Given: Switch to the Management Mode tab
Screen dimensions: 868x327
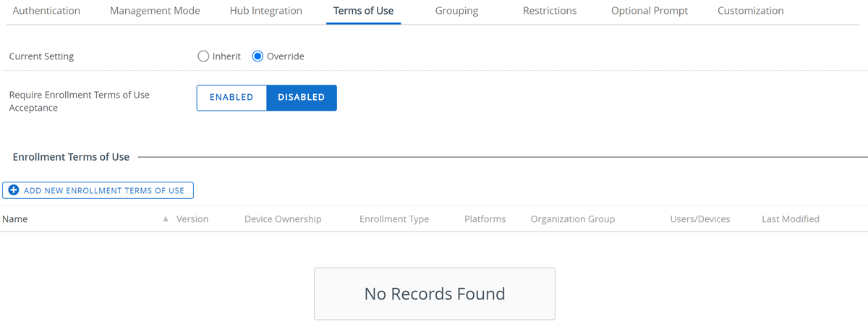Looking at the screenshot, I should click(155, 11).
